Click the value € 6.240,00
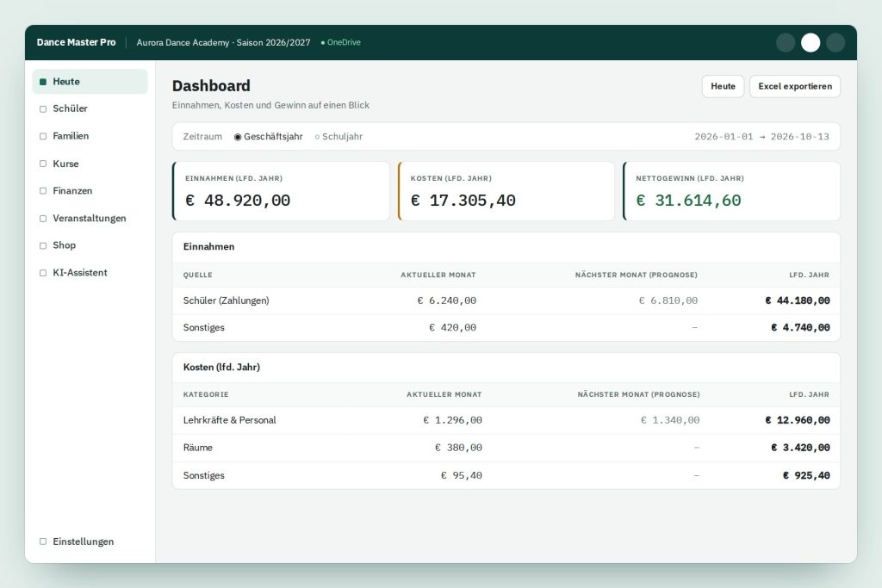Screen dimensions: 882x588 pyautogui.click(x=447, y=300)
